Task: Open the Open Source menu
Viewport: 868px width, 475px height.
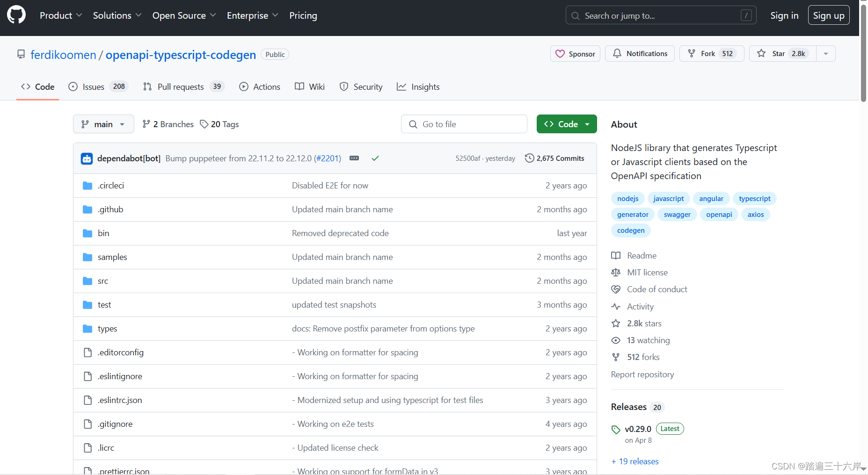Action: click(x=183, y=15)
